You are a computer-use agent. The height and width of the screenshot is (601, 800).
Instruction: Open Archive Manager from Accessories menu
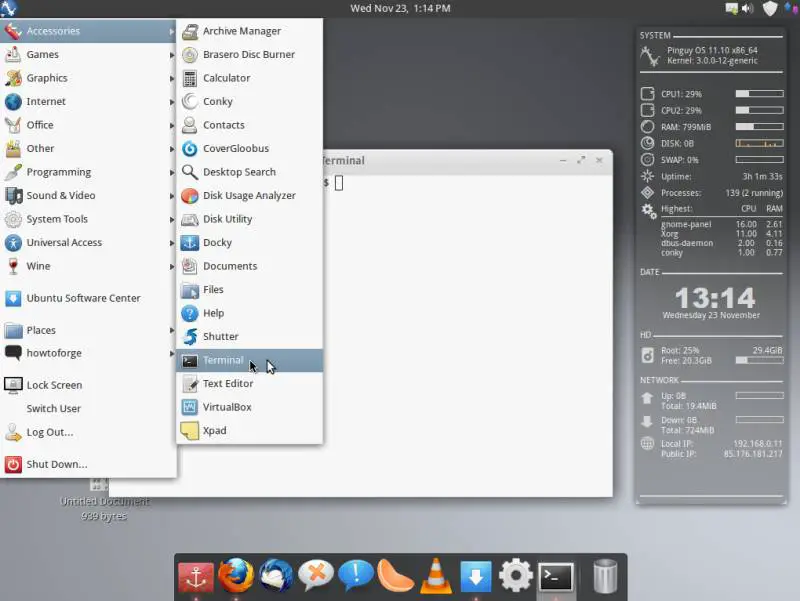(249, 31)
